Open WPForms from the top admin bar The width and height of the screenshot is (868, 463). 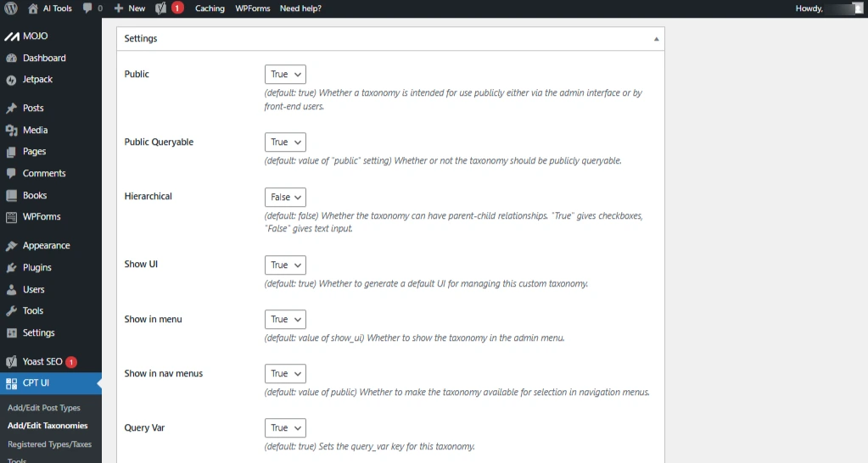(252, 8)
